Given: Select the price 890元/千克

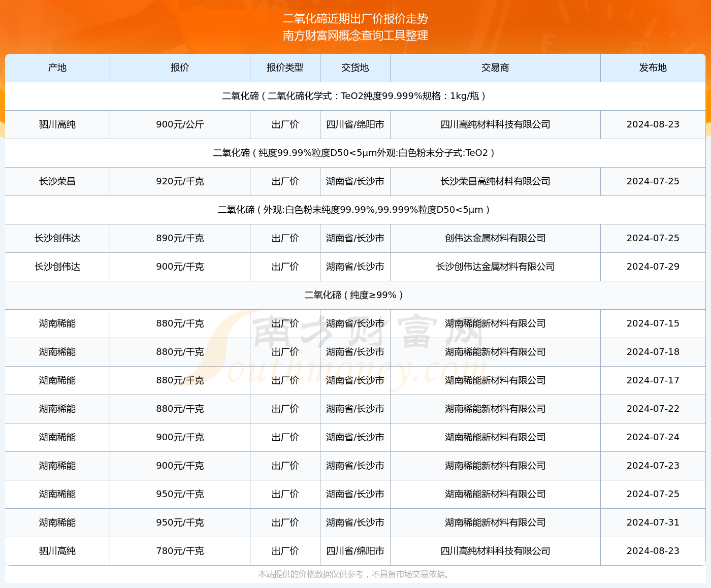Looking at the screenshot, I should [x=180, y=238].
